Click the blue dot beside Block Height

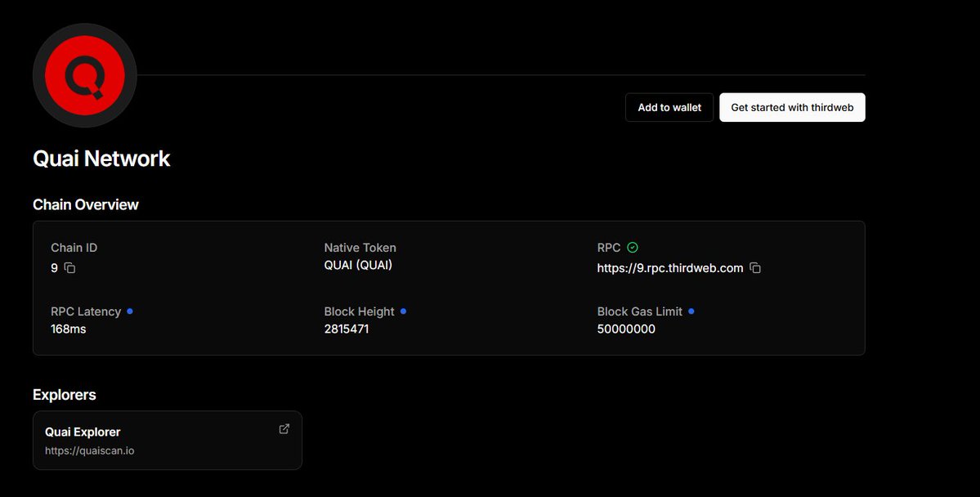[x=403, y=311]
